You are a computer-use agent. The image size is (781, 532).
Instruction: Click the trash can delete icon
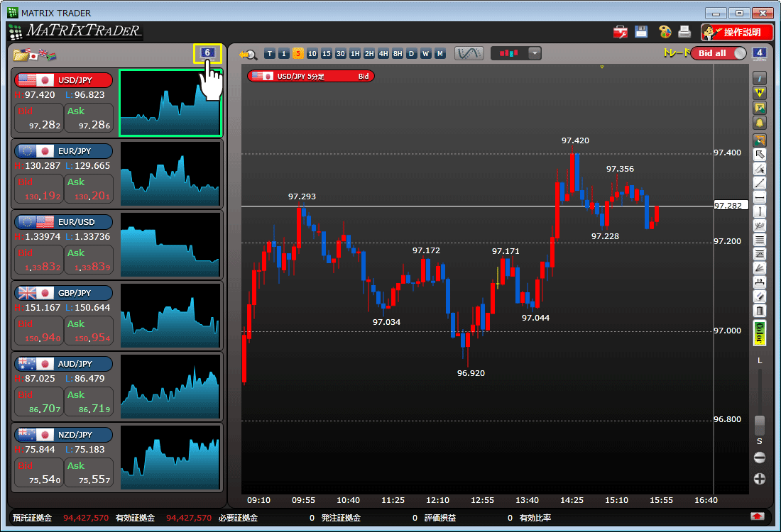(x=760, y=311)
